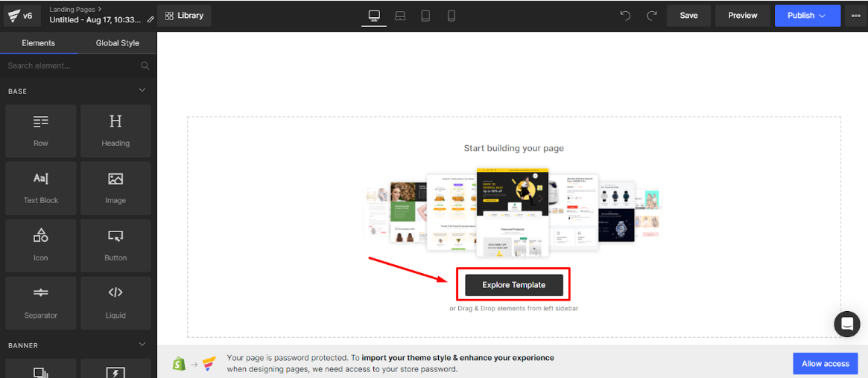
Task: Collapse the BASE section
Action: (x=142, y=90)
